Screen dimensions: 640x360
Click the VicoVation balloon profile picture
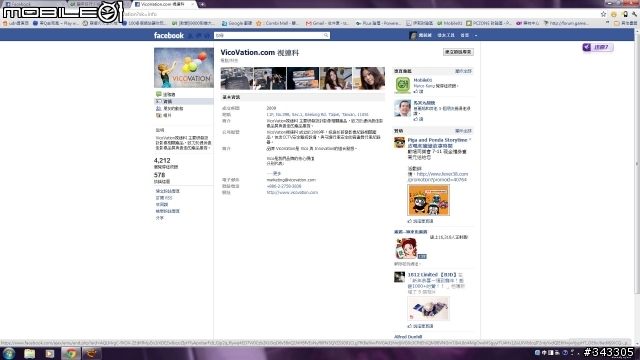(184, 68)
